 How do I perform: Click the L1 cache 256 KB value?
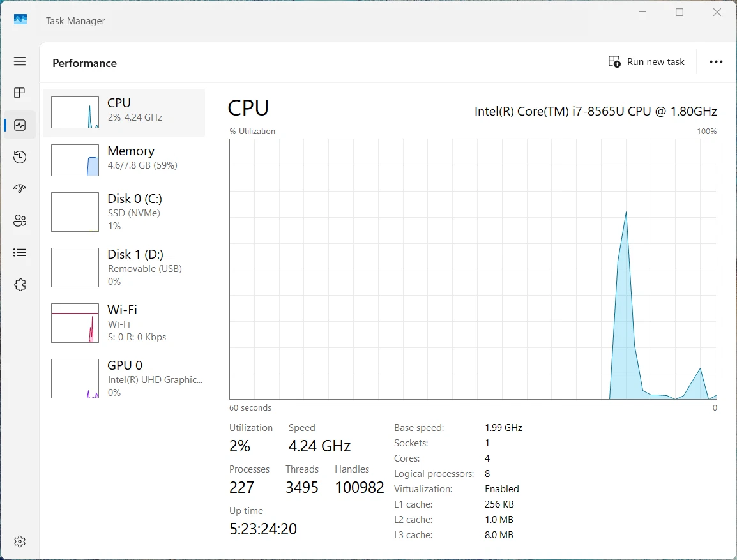point(499,504)
